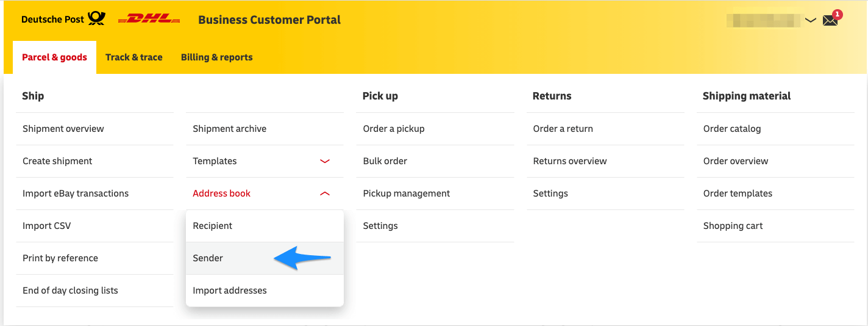Go to Create shipment
Viewport: 868px width, 326px height.
[x=94, y=161]
